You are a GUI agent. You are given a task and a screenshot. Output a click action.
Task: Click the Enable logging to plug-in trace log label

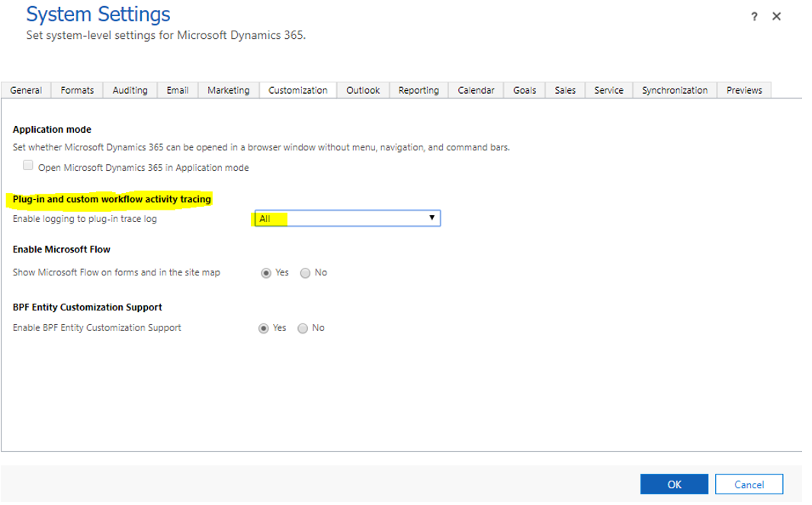click(85, 219)
